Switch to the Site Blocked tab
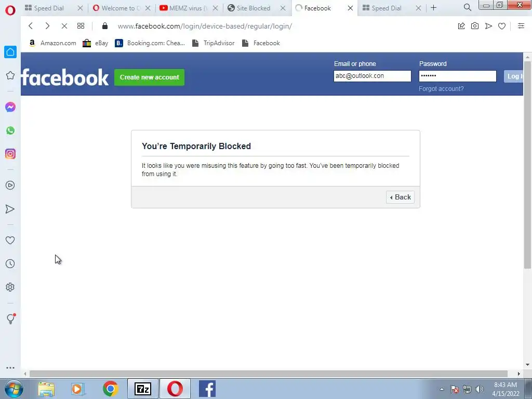 pyautogui.click(x=253, y=8)
